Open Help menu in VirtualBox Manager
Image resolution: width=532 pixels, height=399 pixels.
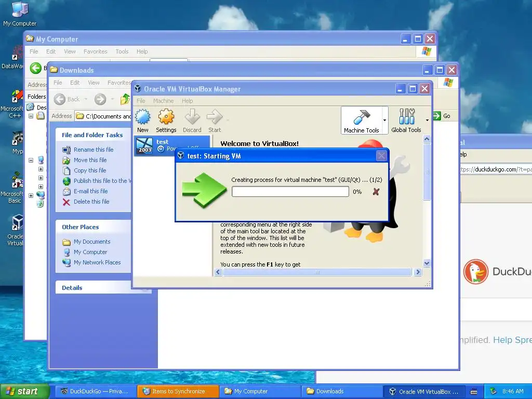click(x=187, y=101)
